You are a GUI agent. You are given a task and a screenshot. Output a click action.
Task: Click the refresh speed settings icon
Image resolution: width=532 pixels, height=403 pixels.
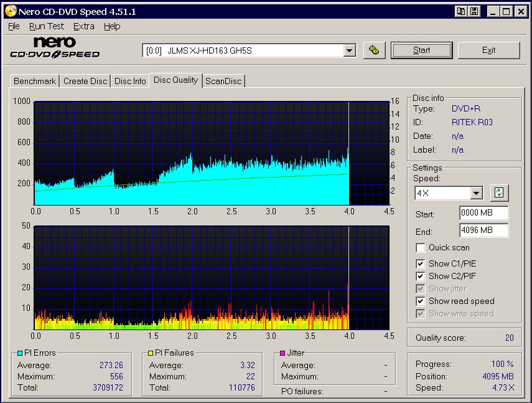point(499,193)
